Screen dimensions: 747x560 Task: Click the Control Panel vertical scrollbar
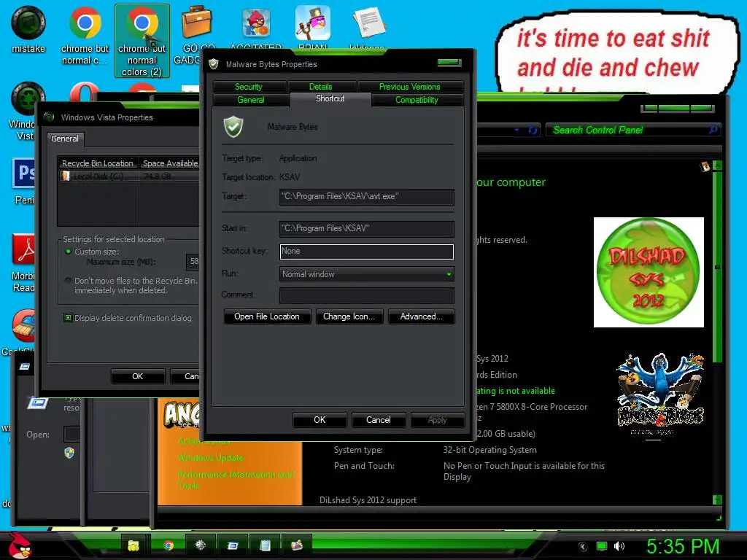pos(717,267)
